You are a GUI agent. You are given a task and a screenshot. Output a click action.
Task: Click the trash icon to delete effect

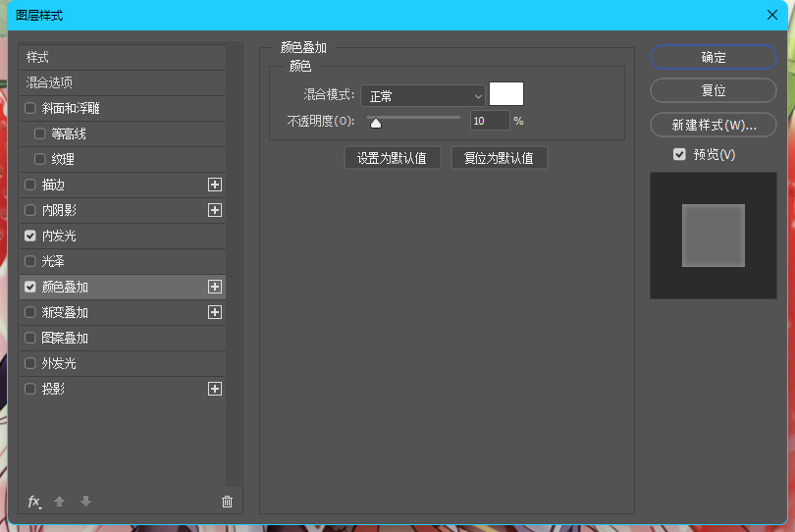click(227, 502)
